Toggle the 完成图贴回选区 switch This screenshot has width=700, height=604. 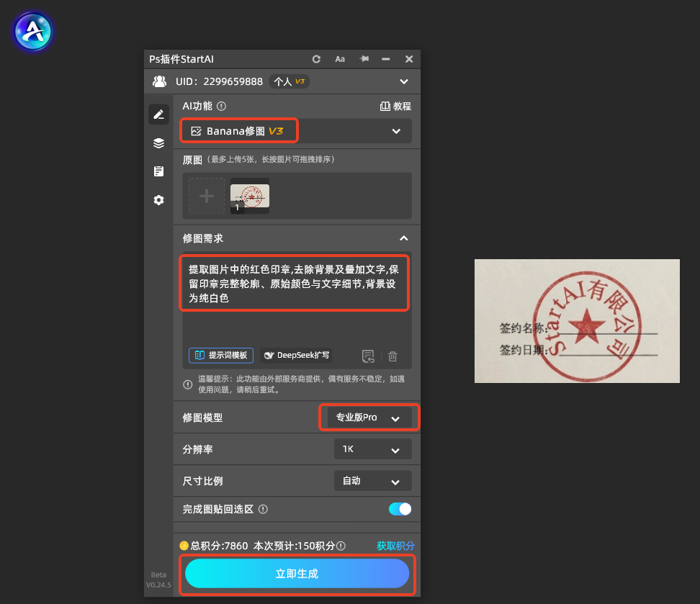400,509
